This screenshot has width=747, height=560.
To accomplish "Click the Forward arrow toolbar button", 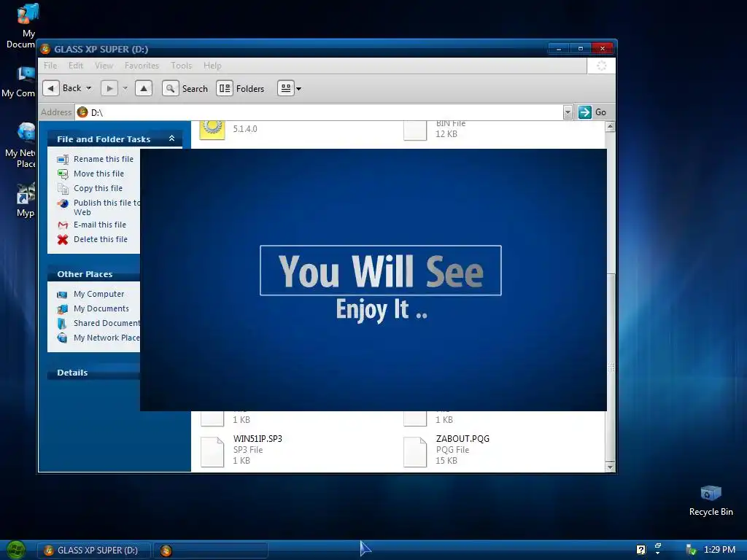I will pyautogui.click(x=109, y=88).
